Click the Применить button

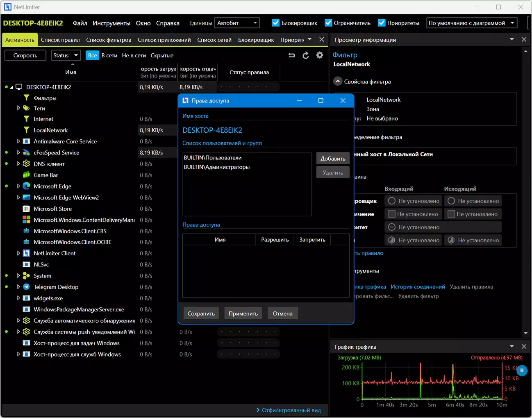click(x=243, y=313)
